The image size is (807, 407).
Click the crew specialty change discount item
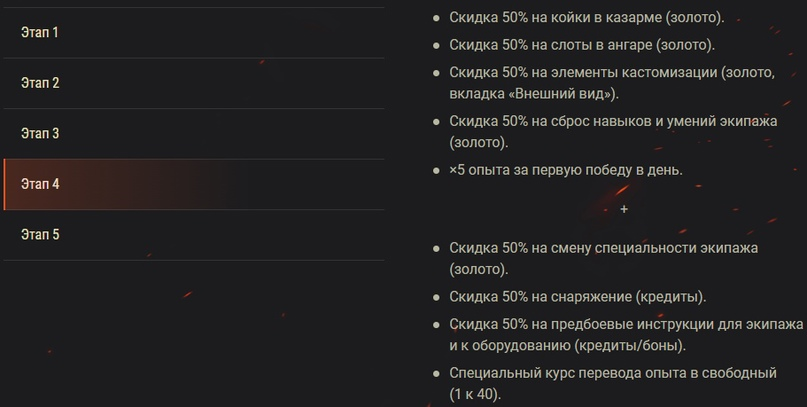(x=604, y=248)
